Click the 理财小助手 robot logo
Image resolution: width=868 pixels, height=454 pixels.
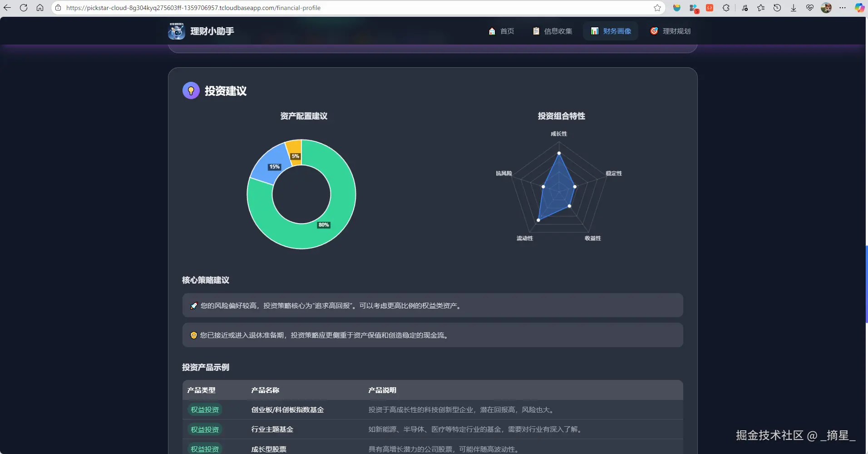[176, 31]
